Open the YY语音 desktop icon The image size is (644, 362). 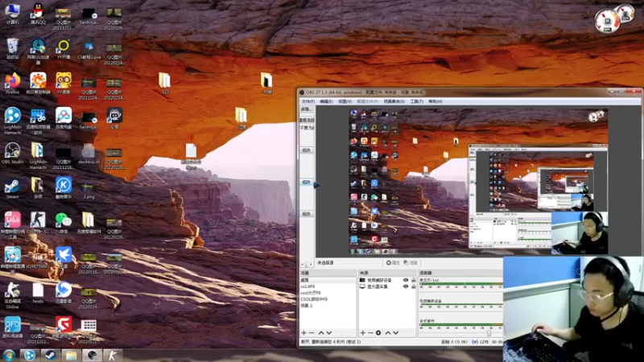coord(64,84)
